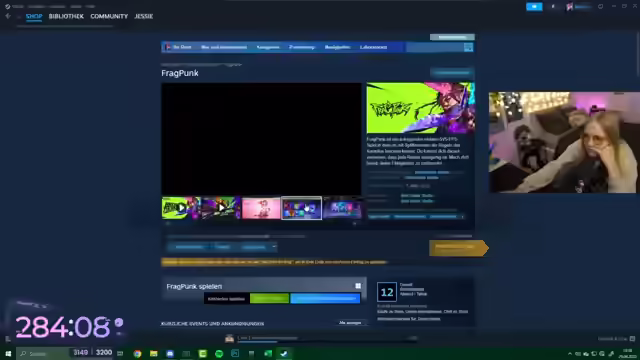The height and width of the screenshot is (360, 640).
Task: Open the JESSIE profile tab
Action: tap(144, 16)
